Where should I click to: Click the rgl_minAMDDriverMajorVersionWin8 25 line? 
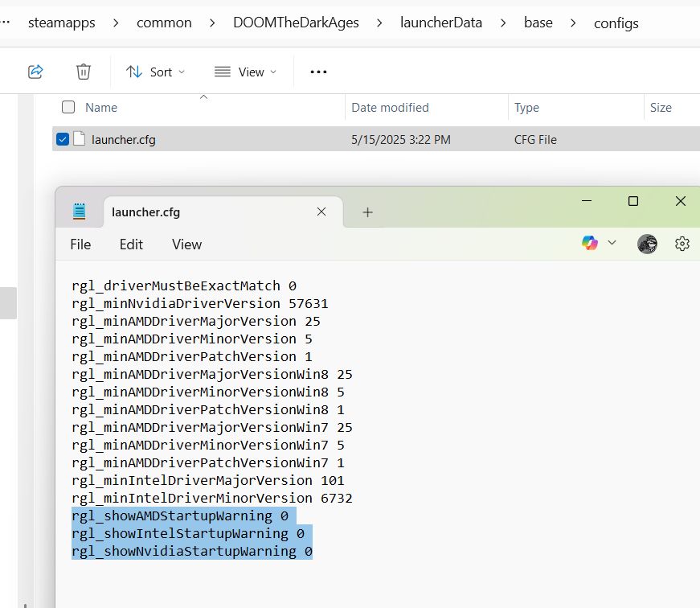(x=212, y=374)
